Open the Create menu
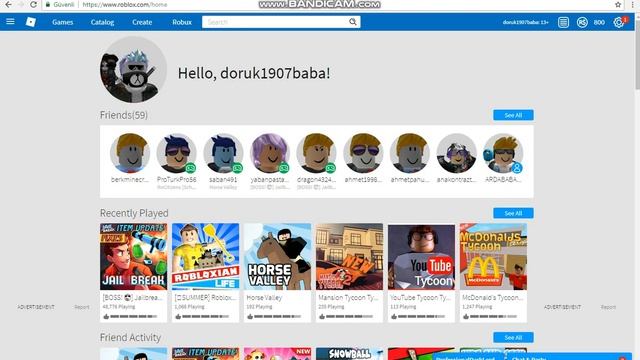This screenshot has height=360, width=640. point(142,22)
